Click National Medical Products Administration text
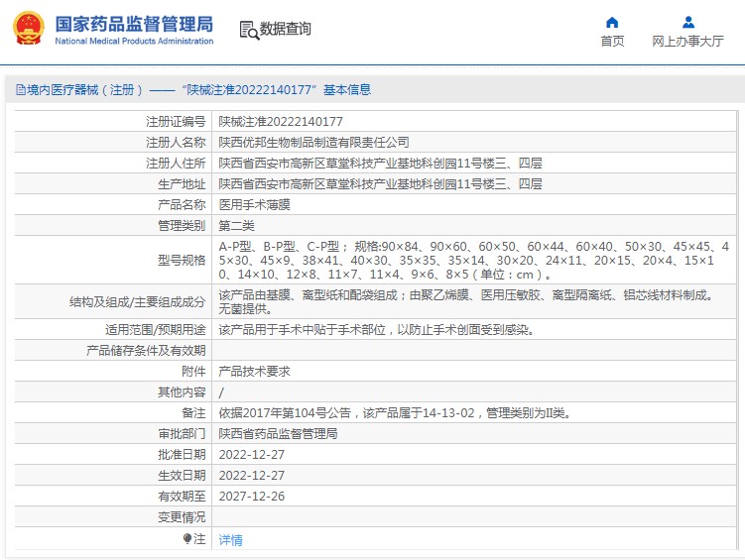The height and width of the screenshot is (560, 745). pyautogui.click(x=134, y=42)
